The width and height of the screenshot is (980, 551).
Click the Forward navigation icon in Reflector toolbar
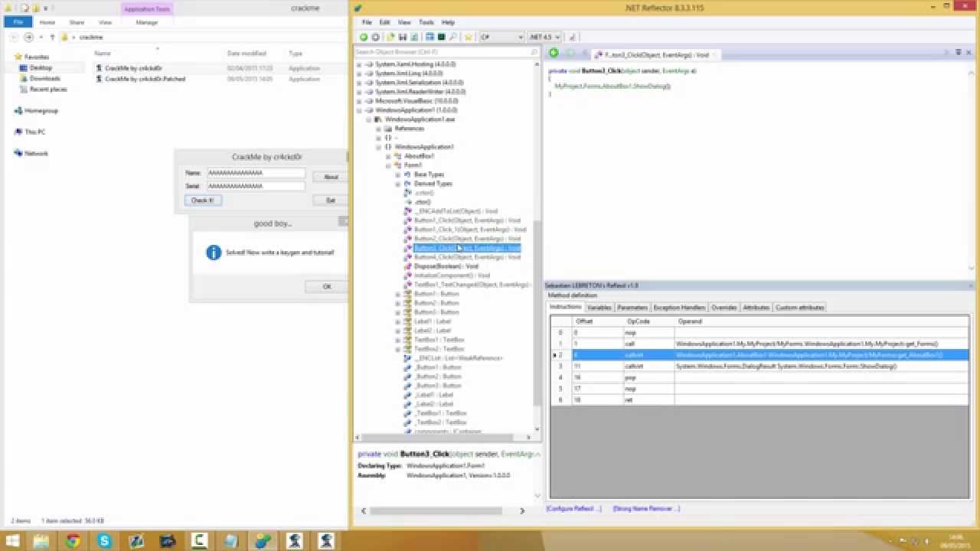tap(375, 37)
